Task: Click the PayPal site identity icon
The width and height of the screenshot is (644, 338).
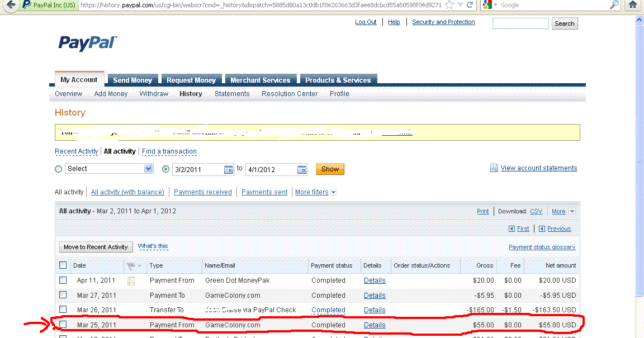Action: click(x=27, y=5)
